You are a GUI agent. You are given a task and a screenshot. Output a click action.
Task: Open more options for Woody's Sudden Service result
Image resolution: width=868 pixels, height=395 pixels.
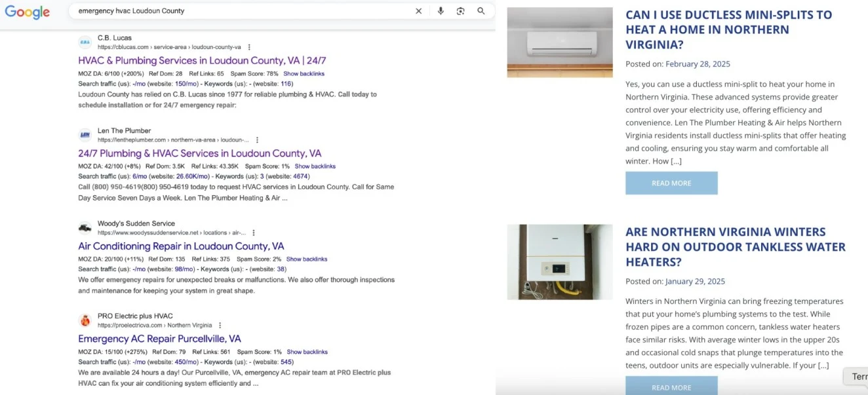point(254,233)
